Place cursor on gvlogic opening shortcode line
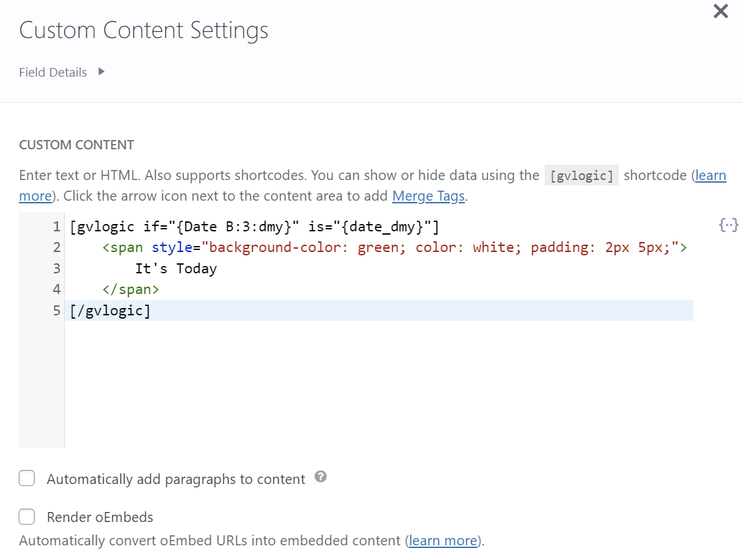The image size is (742, 560). coord(255,227)
